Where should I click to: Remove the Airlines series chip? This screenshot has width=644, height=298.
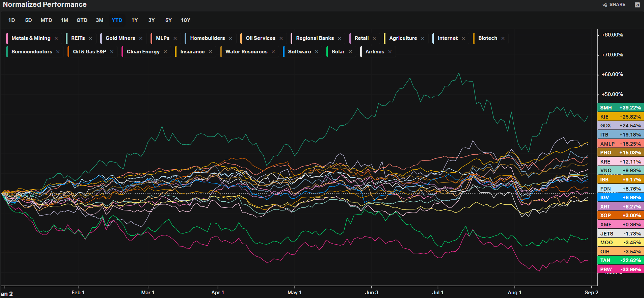tap(390, 52)
